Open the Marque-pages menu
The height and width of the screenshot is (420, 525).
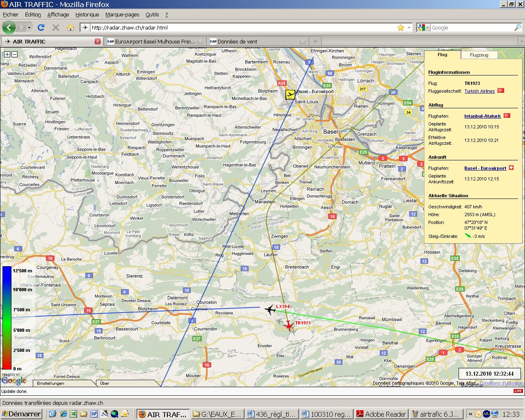point(122,14)
